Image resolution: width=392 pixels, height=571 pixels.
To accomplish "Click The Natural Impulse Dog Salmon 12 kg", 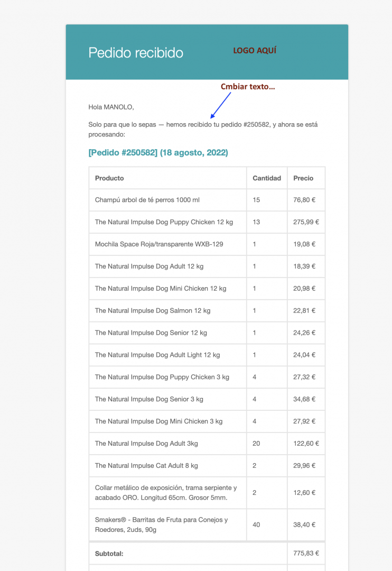I will 153,311.
